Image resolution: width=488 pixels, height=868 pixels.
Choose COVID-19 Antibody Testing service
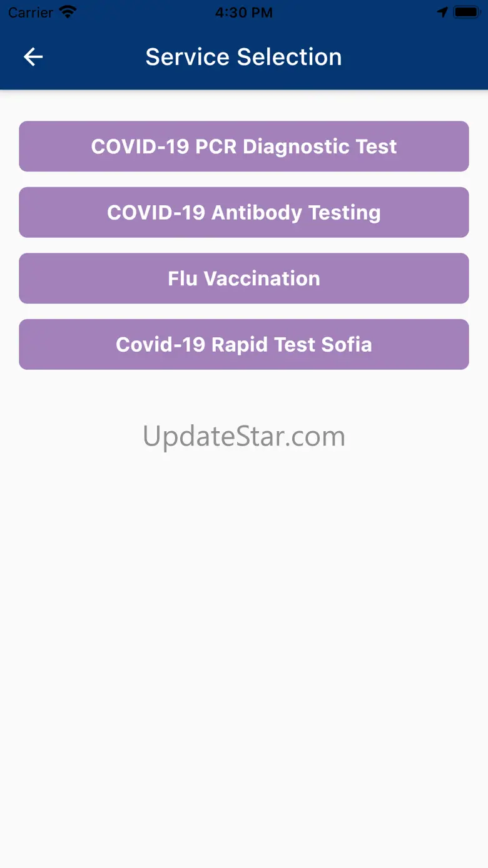[244, 212]
